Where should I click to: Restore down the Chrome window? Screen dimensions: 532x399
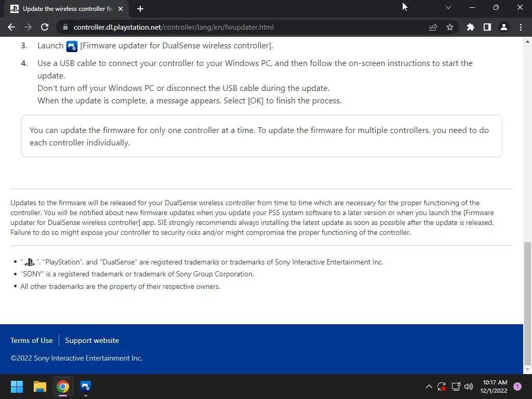pos(496,7)
